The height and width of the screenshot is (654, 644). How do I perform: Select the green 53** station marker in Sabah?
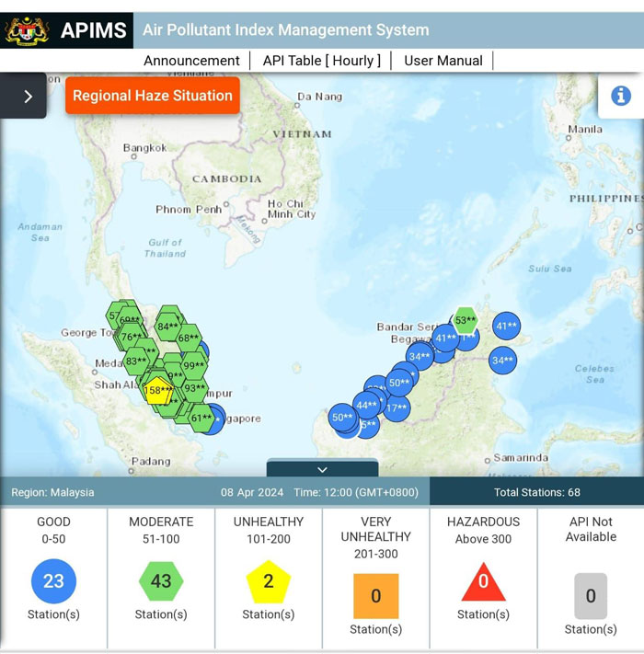click(466, 320)
